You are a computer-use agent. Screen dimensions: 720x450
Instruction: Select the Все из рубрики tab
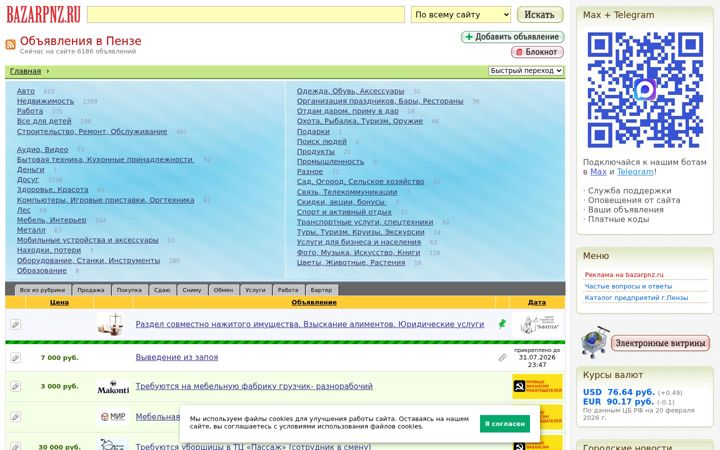tap(43, 290)
